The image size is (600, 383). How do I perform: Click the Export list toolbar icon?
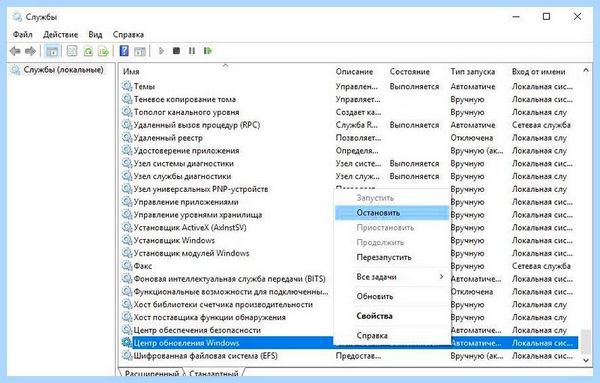[x=103, y=51]
